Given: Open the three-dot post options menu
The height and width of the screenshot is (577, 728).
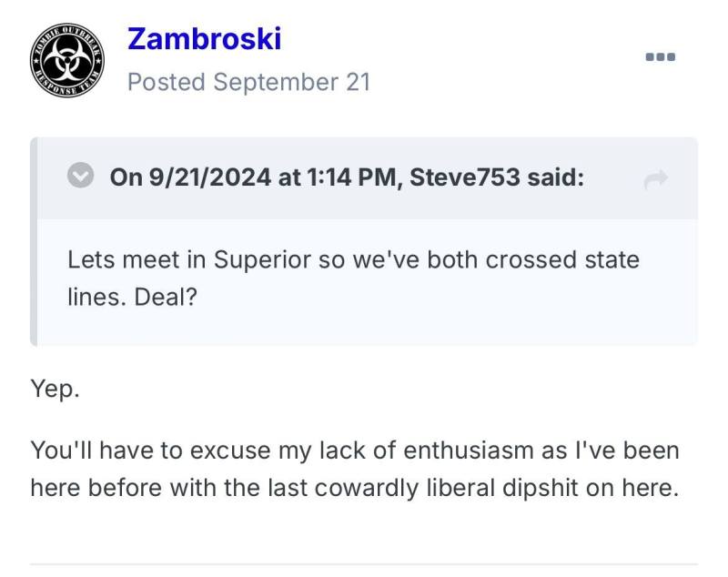Looking at the screenshot, I should pos(661,57).
